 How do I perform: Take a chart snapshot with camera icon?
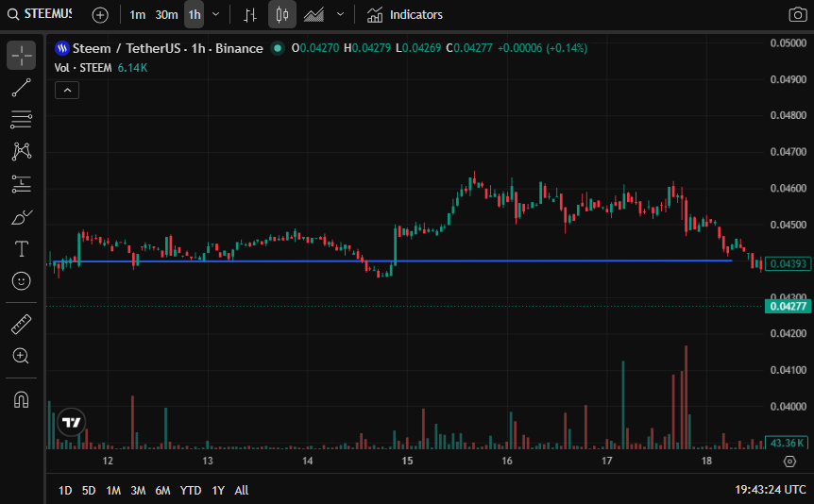click(x=797, y=14)
